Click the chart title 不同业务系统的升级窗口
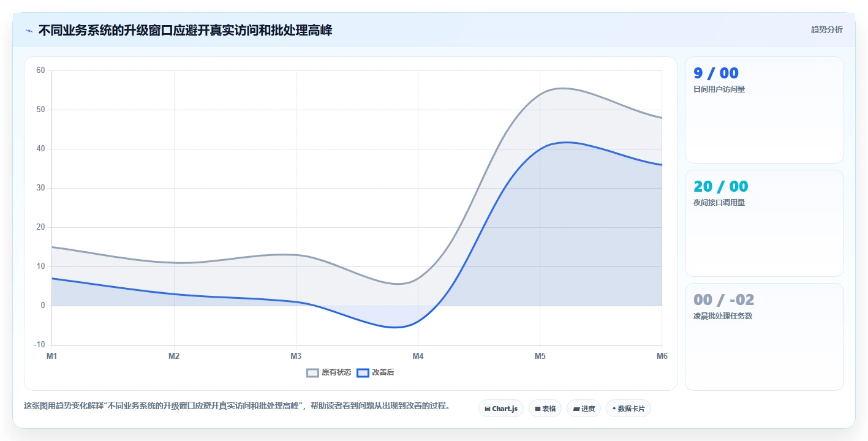 [x=185, y=30]
